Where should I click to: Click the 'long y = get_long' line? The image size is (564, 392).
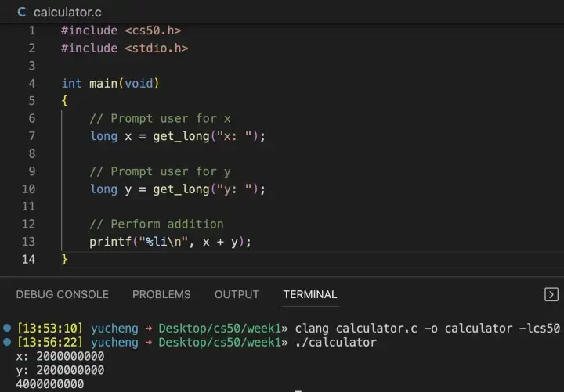click(x=177, y=189)
